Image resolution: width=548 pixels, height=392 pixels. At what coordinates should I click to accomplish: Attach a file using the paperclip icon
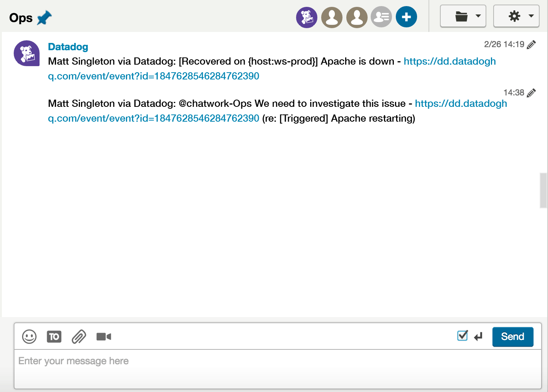coord(79,337)
